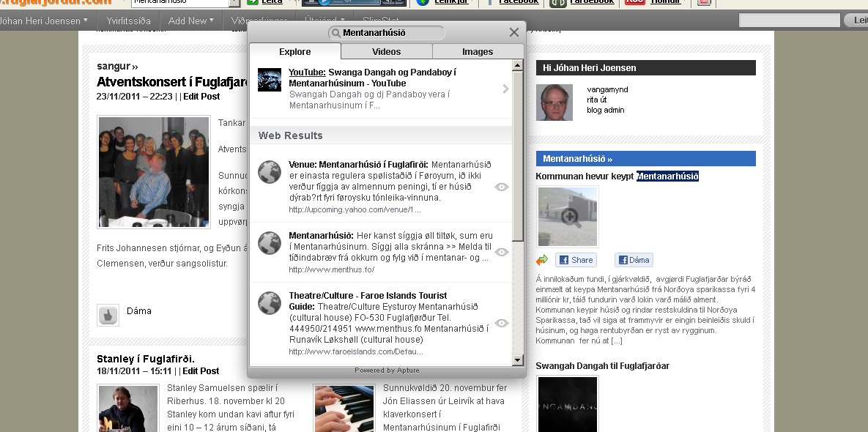Preview the menthus.fo result with its eye icon
The image size is (868, 432).
tap(502, 252)
